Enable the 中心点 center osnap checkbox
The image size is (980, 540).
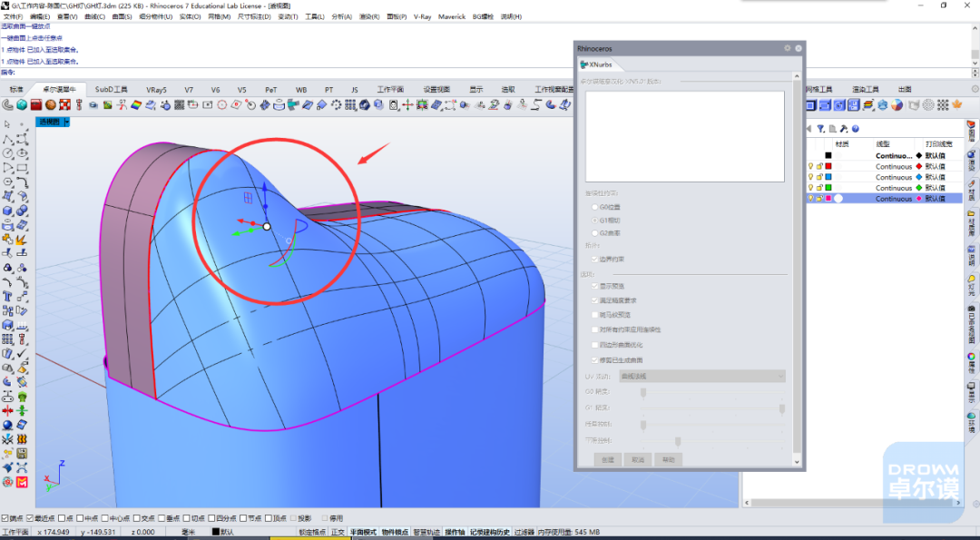(x=105, y=518)
